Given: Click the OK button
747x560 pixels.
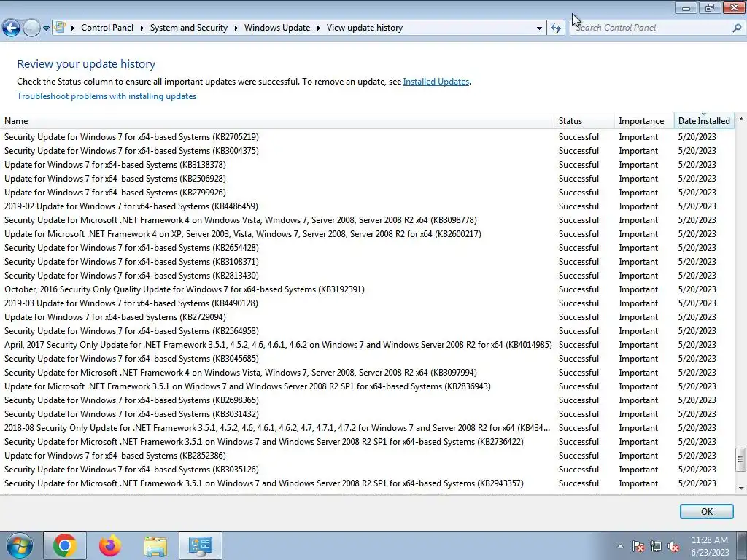Looking at the screenshot, I should (706, 511).
